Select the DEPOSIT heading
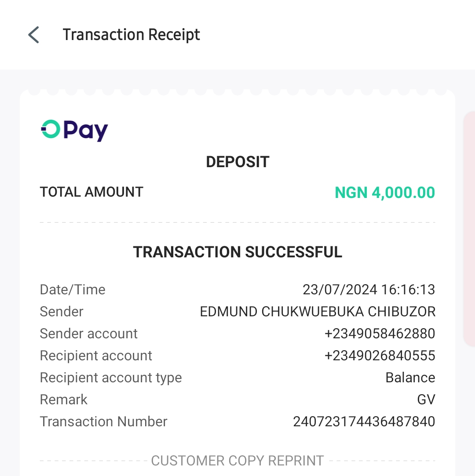 pyautogui.click(x=237, y=162)
